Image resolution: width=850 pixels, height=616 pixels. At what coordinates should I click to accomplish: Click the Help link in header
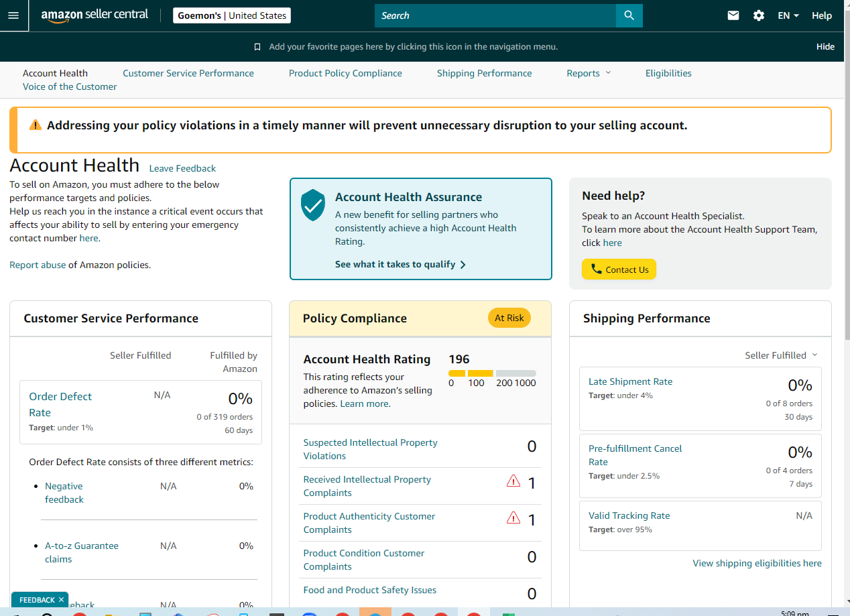(x=822, y=15)
